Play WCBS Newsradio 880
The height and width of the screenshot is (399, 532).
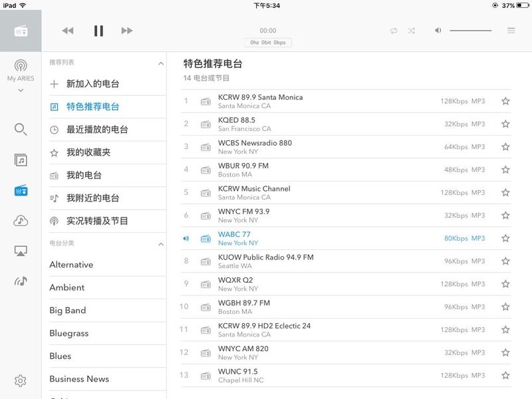tap(346, 147)
